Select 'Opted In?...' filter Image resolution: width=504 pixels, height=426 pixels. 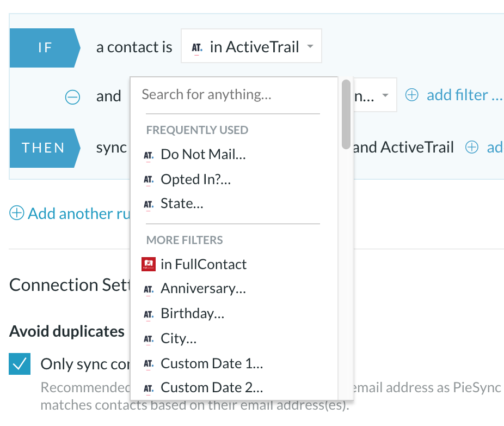(x=196, y=179)
